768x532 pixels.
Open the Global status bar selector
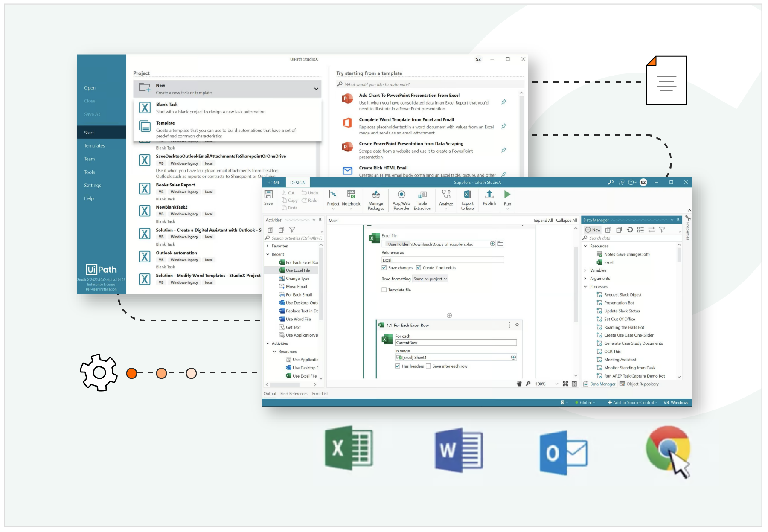(x=585, y=402)
